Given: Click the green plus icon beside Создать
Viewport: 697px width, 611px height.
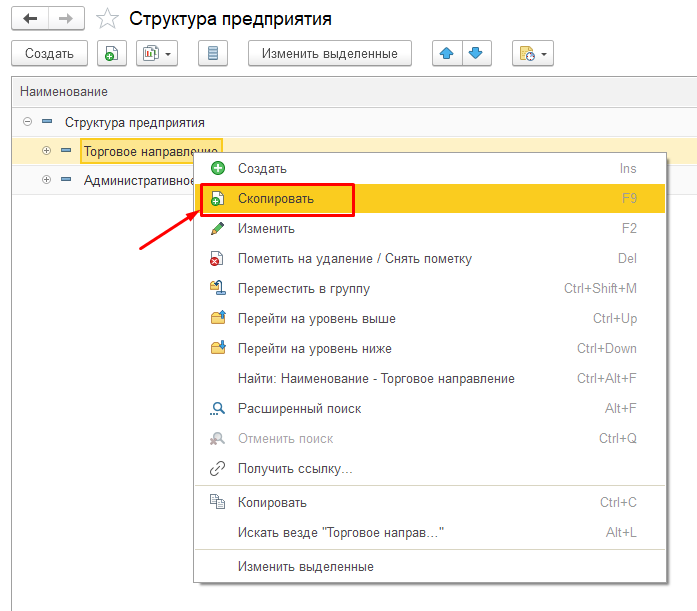Looking at the screenshot, I should [x=218, y=168].
